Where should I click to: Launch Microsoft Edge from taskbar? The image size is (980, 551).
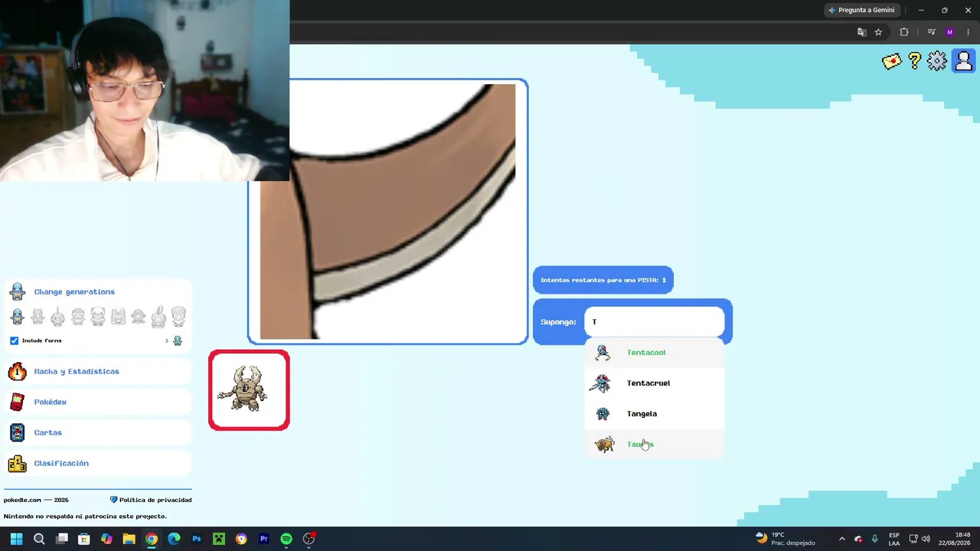point(174,539)
